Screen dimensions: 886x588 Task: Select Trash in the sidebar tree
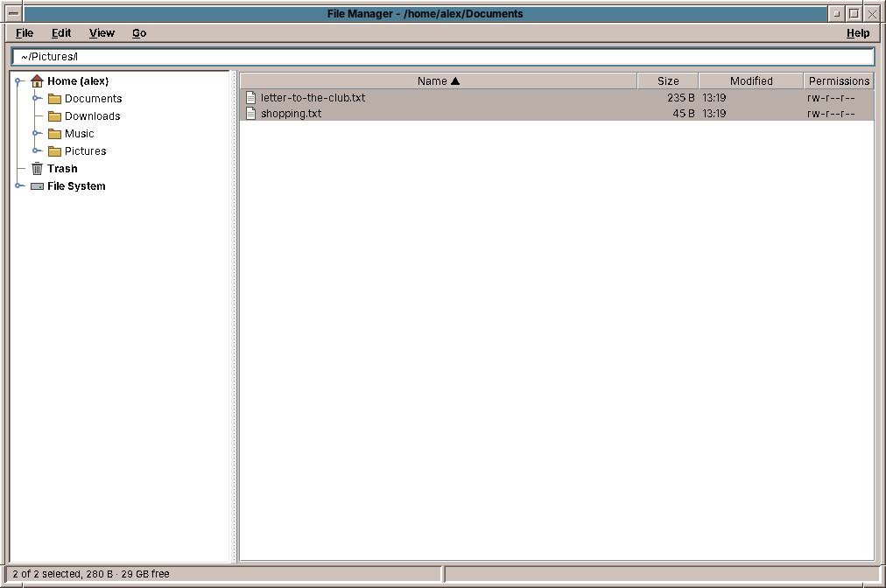point(62,169)
